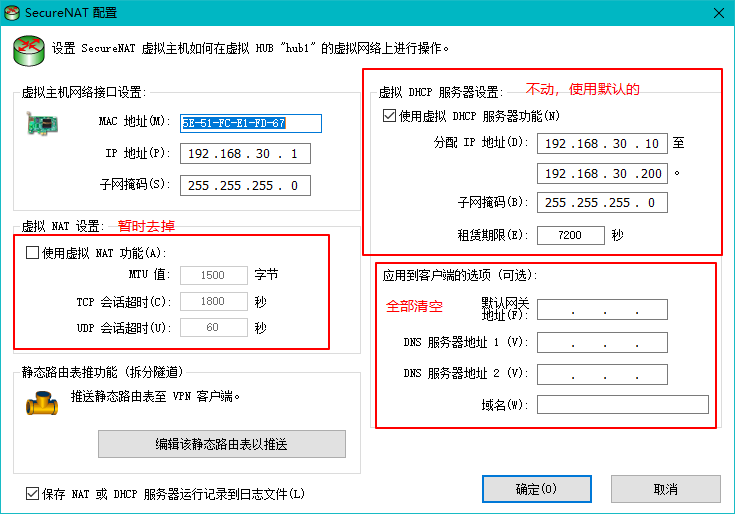Click the MAC address input field
Viewport: 735px width, 514px height.
251,123
